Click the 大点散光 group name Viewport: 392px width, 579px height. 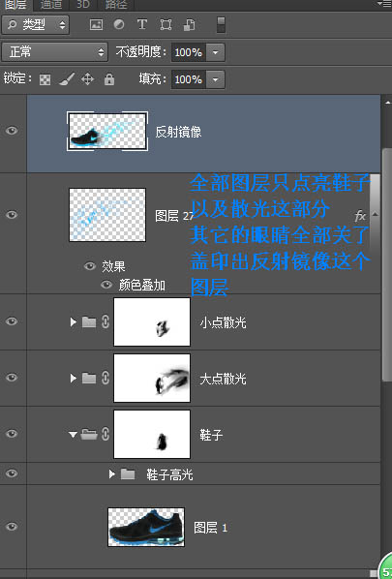tap(223, 379)
